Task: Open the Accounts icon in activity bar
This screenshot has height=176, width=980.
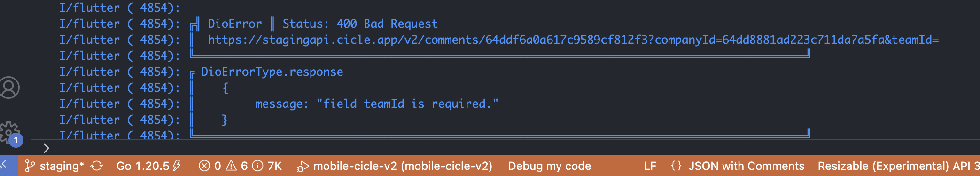Action: [8, 88]
